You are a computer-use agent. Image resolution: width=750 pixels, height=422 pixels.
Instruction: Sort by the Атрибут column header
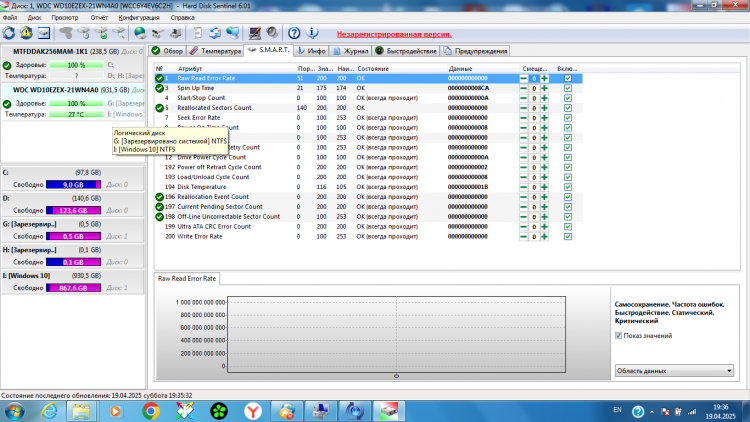(190, 69)
